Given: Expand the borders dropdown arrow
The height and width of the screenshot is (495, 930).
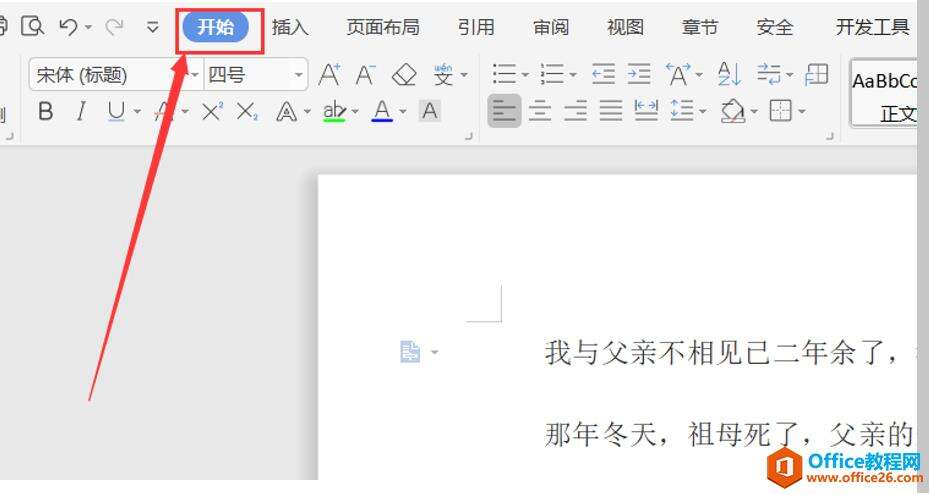Looking at the screenshot, I should [801, 111].
